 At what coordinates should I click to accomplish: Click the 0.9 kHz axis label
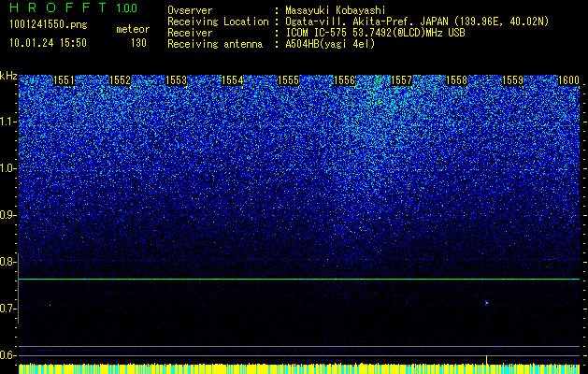coord(7,215)
